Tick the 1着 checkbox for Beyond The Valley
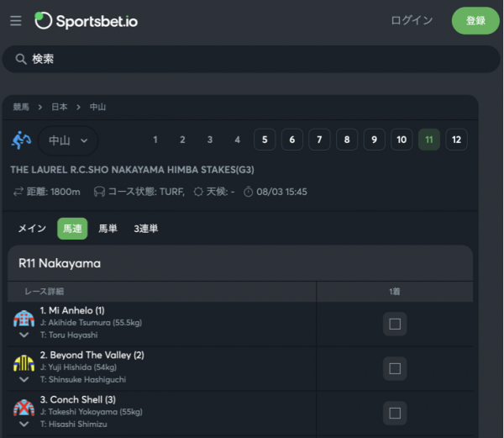The width and height of the screenshot is (504, 438). [x=395, y=368]
